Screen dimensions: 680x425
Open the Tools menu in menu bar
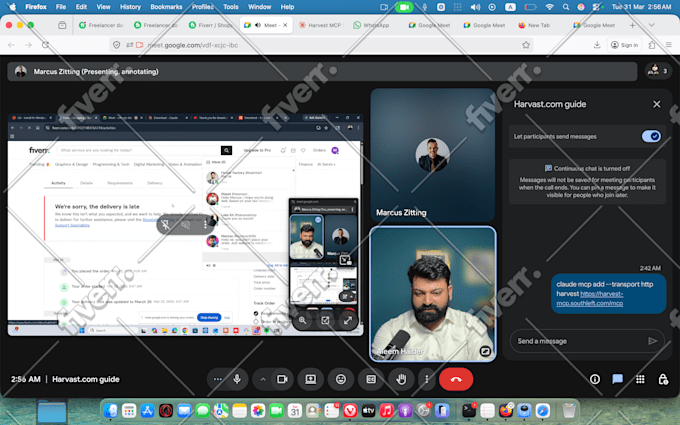point(231,7)
